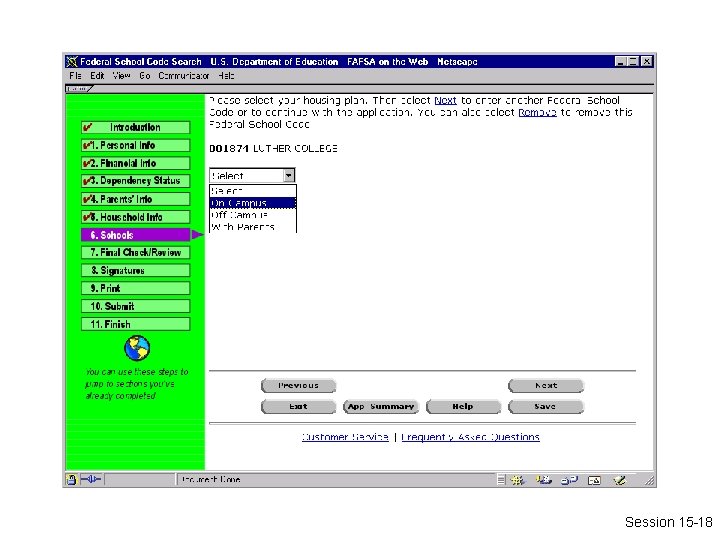Image resolution: width=720 pixels, height=540 pixels.
Task: Open Frequently Asked Questions link
Action: click(471, 437)
